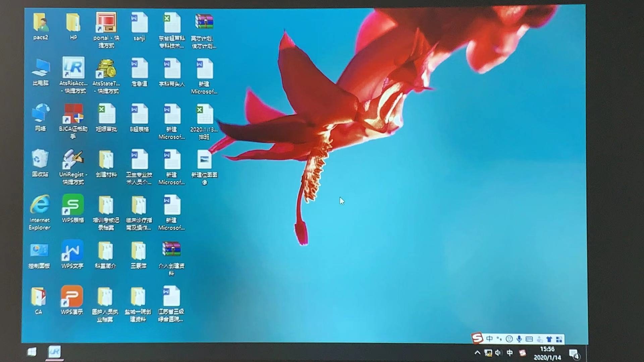Expand hidden system tray icons chevron
The width and height of the screenshot is (644, 362).
477,353
